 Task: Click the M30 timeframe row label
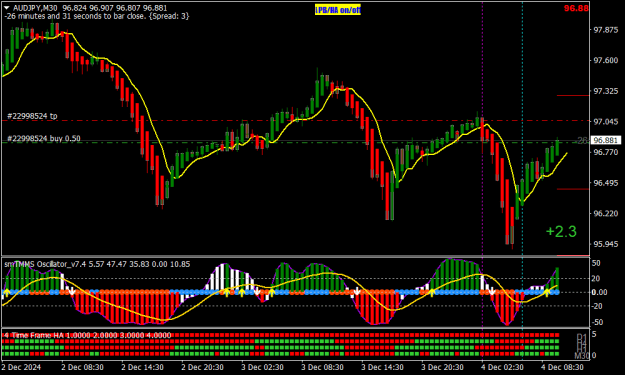(582, 355)
